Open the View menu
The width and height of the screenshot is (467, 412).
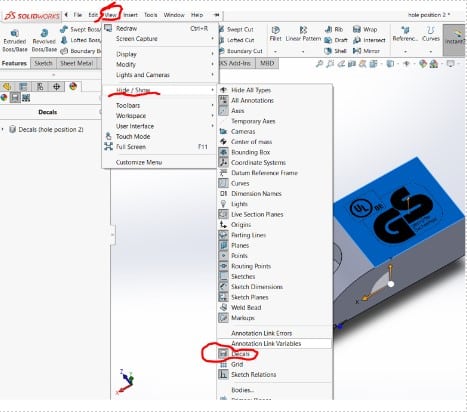tap(110, 15)
